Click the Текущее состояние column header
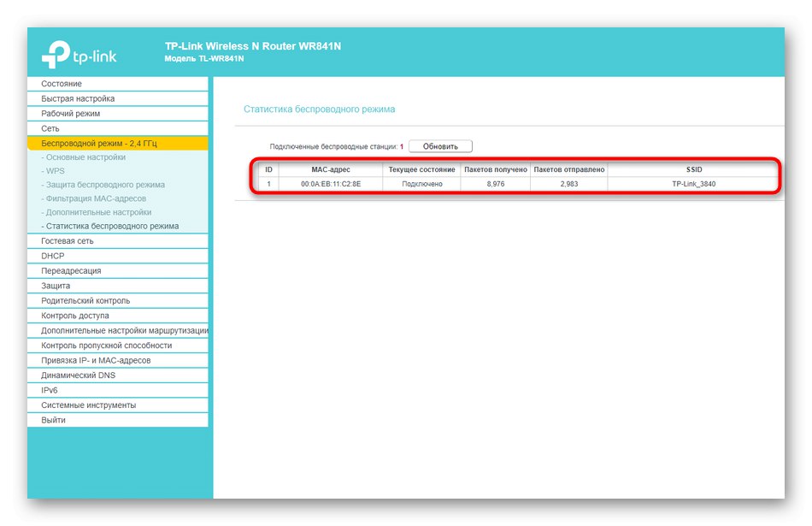Screen dimensions: 812x526 click(x=422, y=169)
